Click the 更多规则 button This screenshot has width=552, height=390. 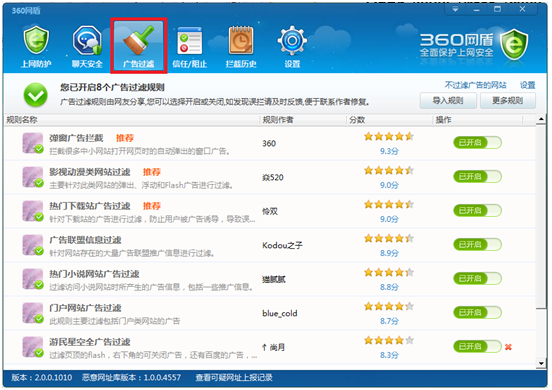(508, 101)
